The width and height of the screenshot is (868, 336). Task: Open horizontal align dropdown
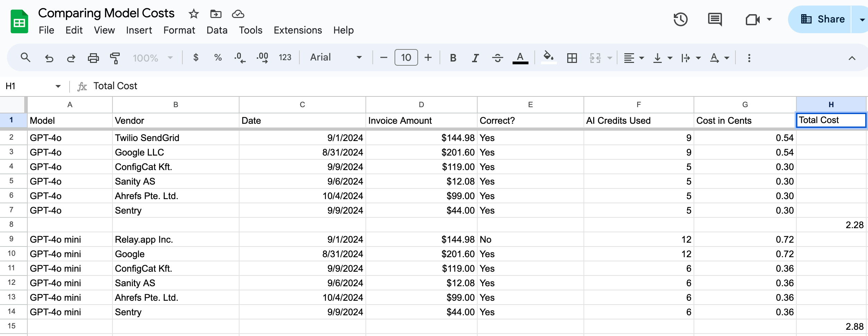pyautogui.click(x=634, y=58)
